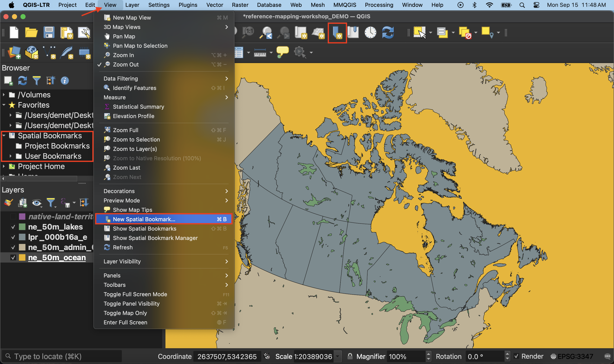Screen dimensions: 614x364
Task: Expand the User Bookmarks tree item
Action: click(10, 156)
